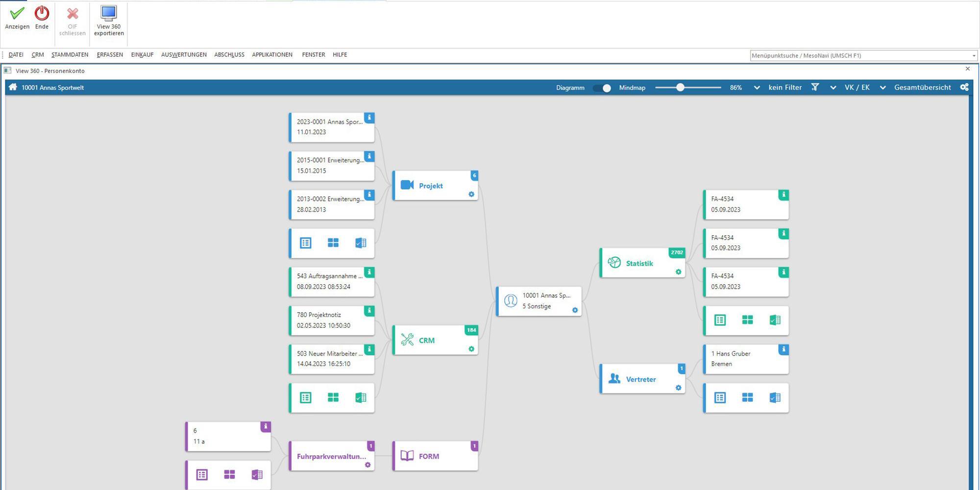
Task: Open the DATEI menu
Action: pos(16,55)
